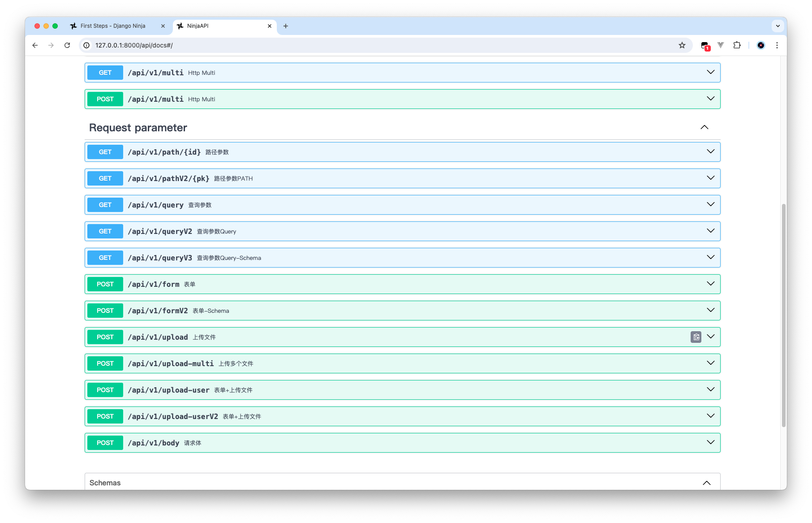
Task: Open the /api/v1/queryV3 endpoint path
Action: tap(160, 258)
